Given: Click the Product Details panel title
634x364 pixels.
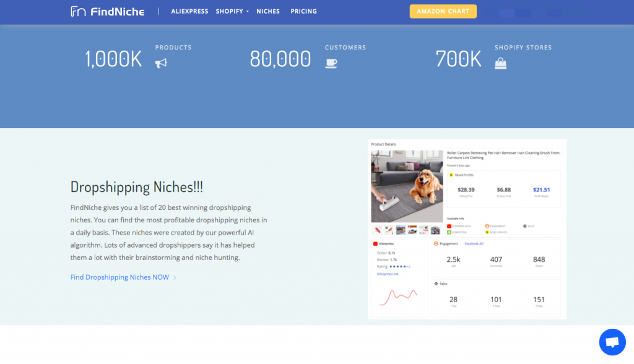Looking at the screenshot, I should 383,144.
